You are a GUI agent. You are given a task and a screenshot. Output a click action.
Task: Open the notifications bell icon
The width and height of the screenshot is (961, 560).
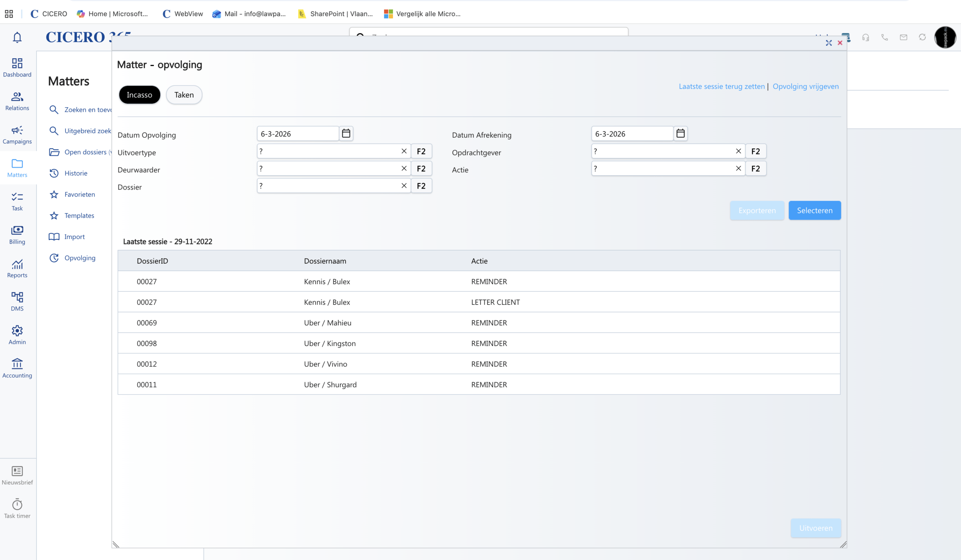(x=17, y=38)
